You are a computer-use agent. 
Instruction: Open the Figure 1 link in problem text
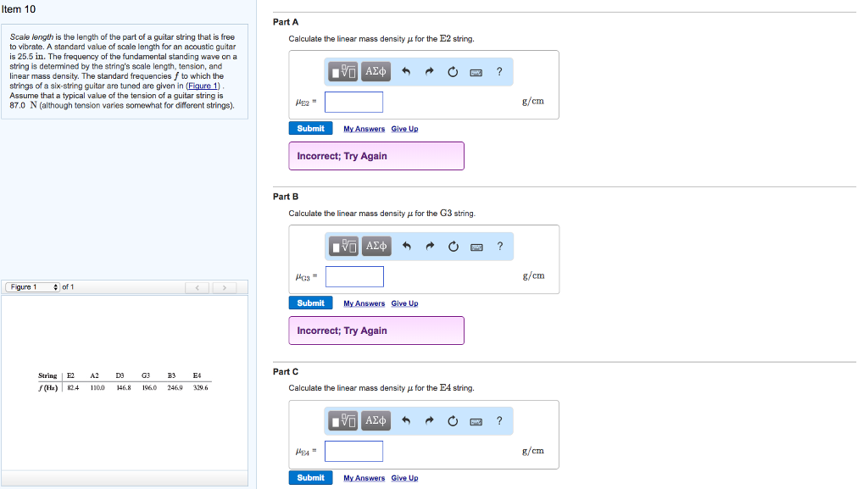(203, 86)
